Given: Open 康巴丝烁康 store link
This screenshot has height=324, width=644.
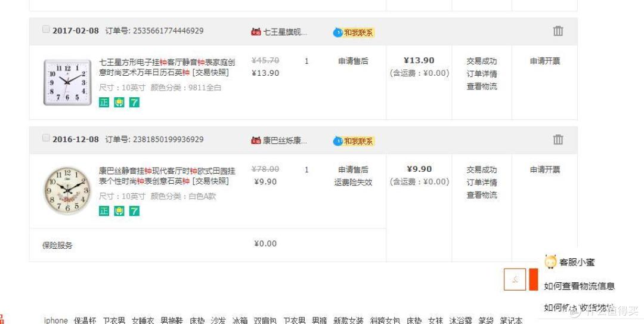Looking at the screenshot, I should 284,140.
